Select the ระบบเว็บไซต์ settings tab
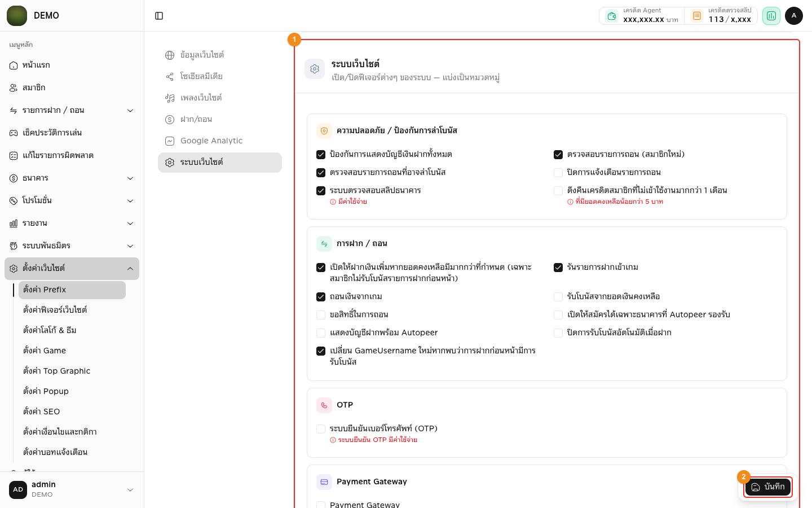812x508 pixels. click(x=220, y=163)
